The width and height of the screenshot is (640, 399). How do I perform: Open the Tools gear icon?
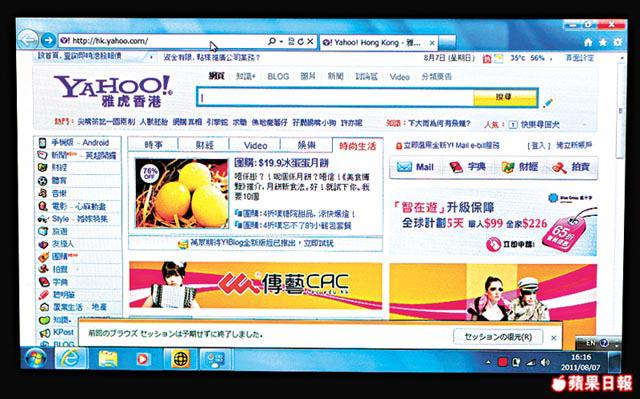pyautogui.click(x=618, y=42)
